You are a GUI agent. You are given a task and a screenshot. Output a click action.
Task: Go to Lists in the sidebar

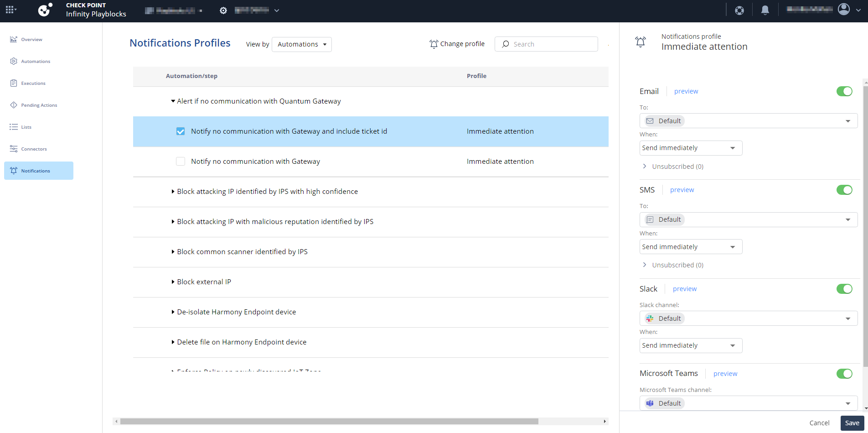[x=26, y=127]
